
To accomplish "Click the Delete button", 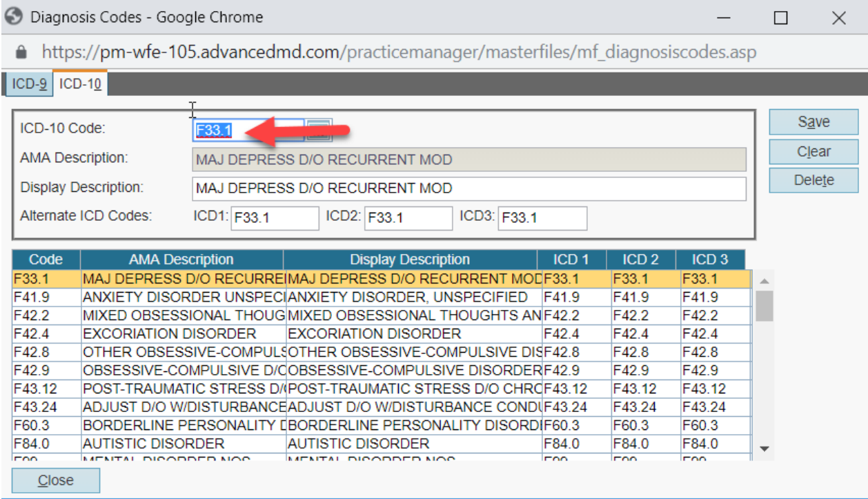I will (813, 181).
